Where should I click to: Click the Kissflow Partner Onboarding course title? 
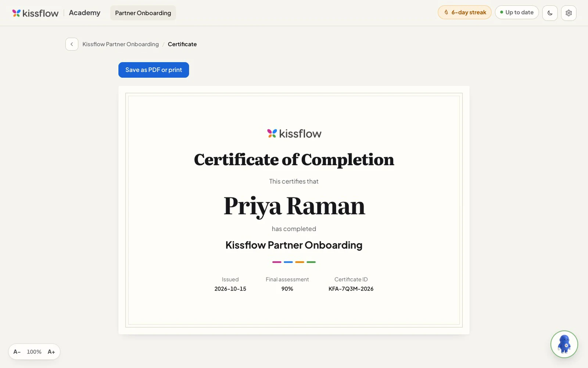tap(294, 245)
